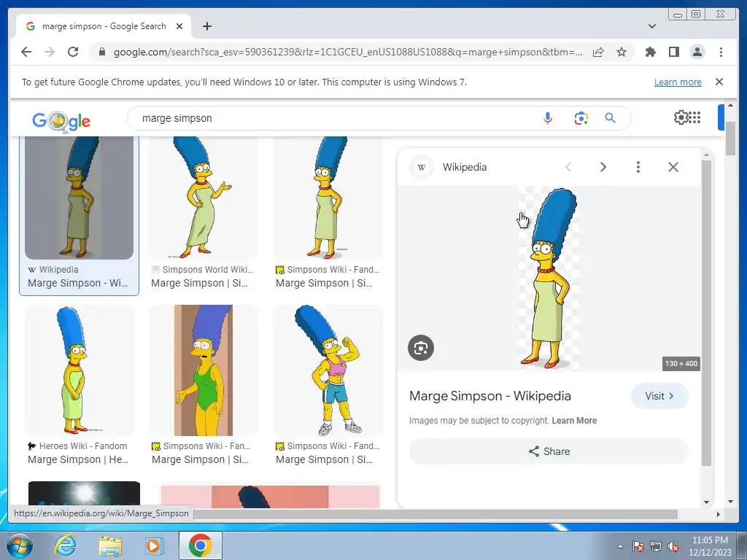Viewport: 747px width, 560px height.
Task: Show hidden system tray icons
Action: 620,546
